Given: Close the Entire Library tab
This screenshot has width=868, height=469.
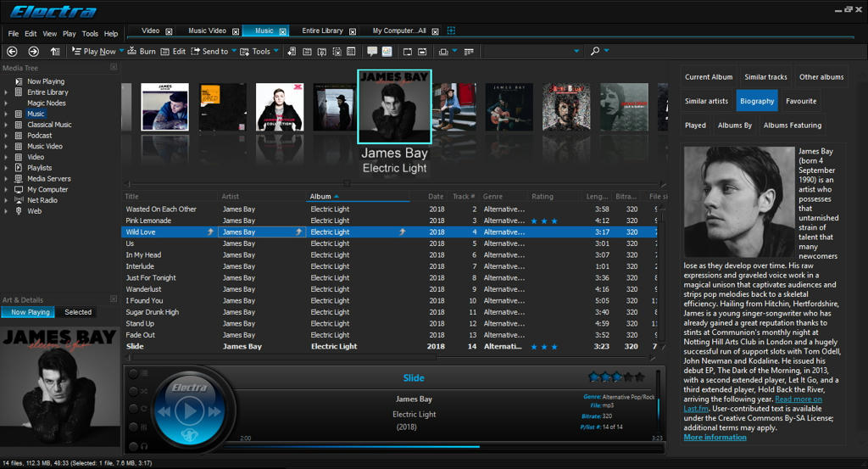Looking at the screenshot, I should point(352,31).
